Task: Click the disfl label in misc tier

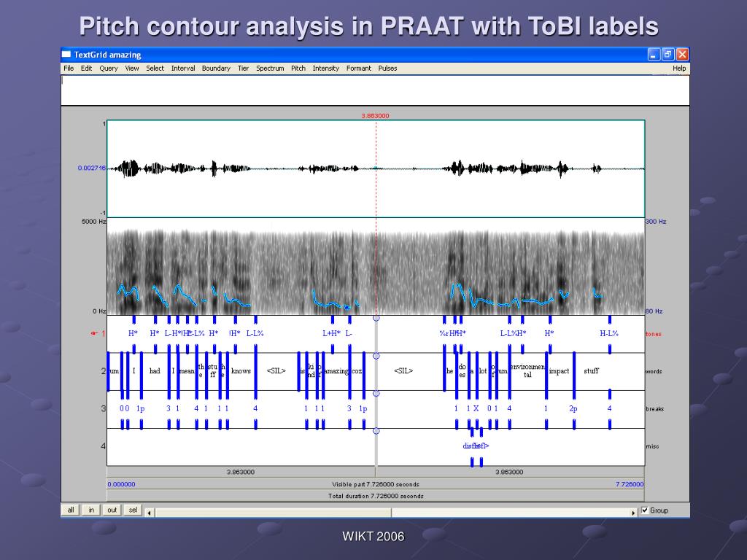Action: click(x=476, y=446)
